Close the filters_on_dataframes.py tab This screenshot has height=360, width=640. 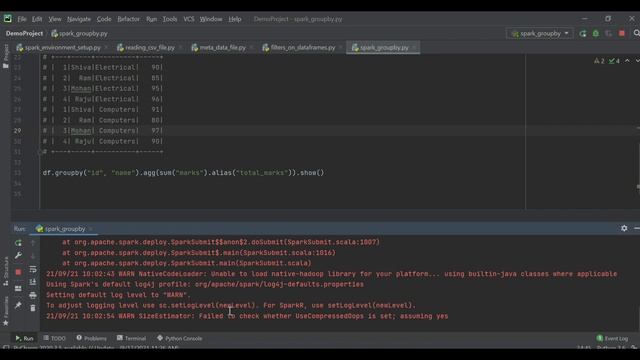pyautogui.click(x=340, y=48)
